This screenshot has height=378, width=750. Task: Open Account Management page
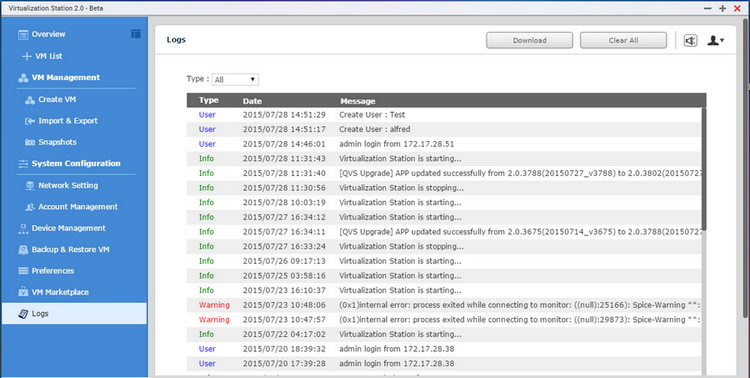tap(78, 207)
